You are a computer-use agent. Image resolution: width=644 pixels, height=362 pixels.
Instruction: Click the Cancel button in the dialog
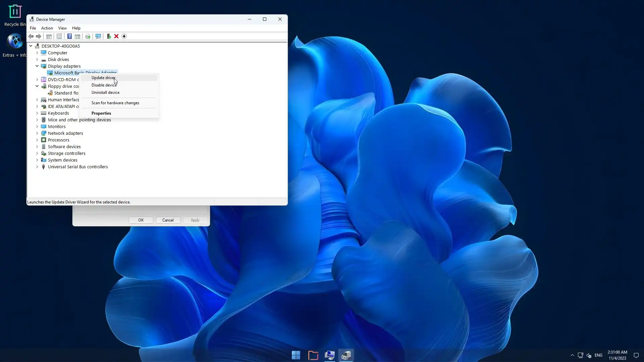point(168,220)
